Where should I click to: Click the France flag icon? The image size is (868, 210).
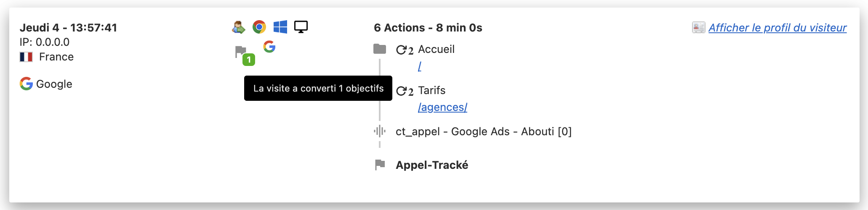click(x=26, y=57)
